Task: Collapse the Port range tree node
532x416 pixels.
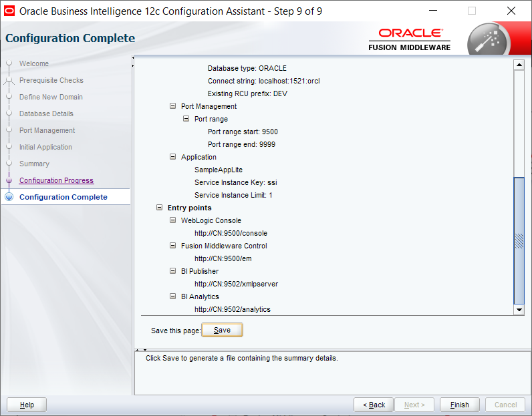Action: pos(186,119)
